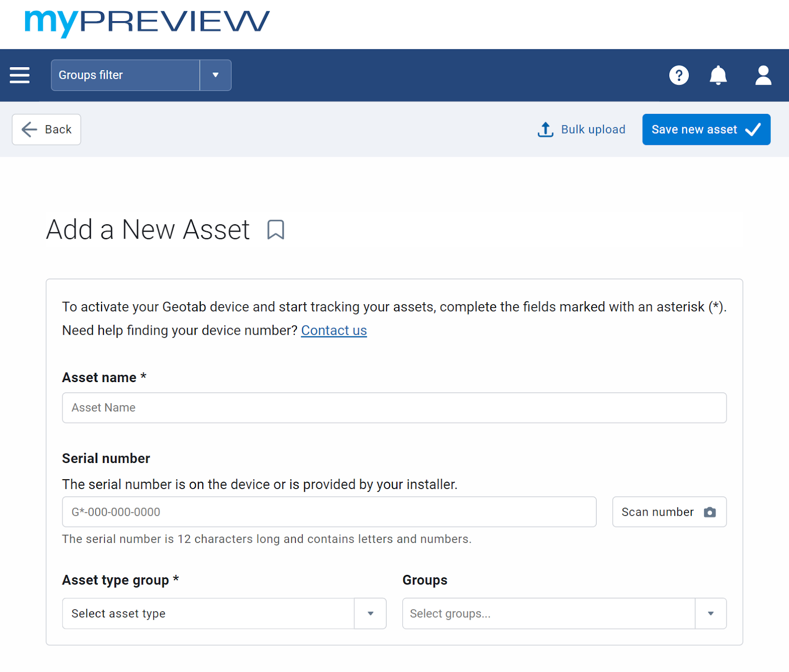Expand the Select asset type dropdown
Image resolution: width=789 pixels, height=672 pixels.
point(370,613)
